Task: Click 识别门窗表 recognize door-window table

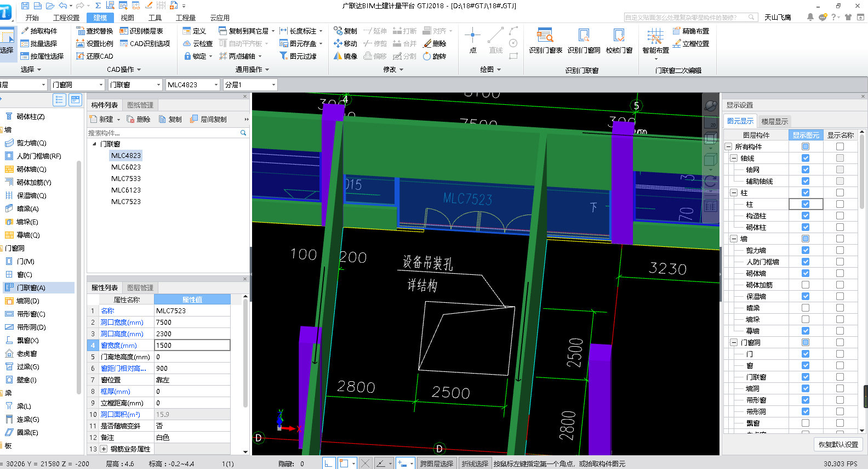Action: click(x=545, y=41)
